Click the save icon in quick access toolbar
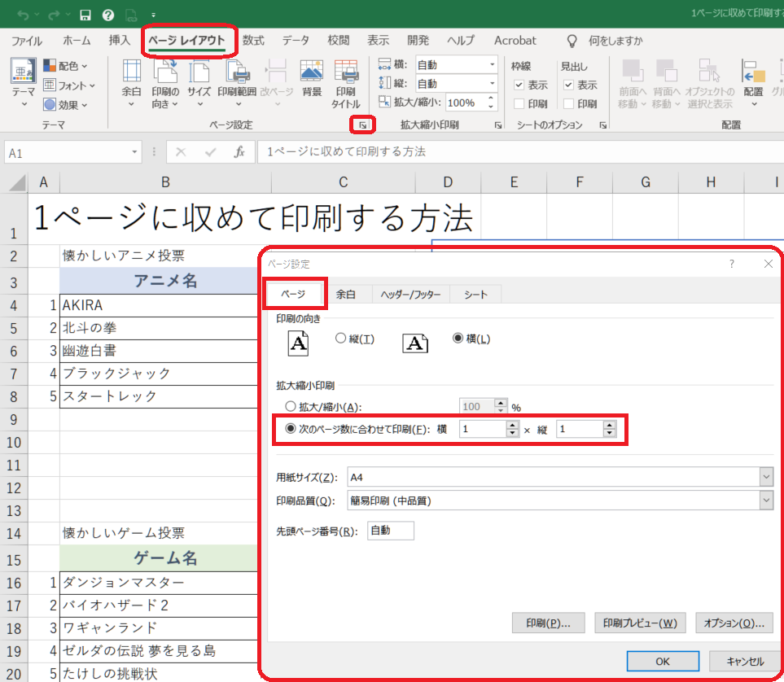The width and height of the screenshot is (784, 682). [84, 14]
